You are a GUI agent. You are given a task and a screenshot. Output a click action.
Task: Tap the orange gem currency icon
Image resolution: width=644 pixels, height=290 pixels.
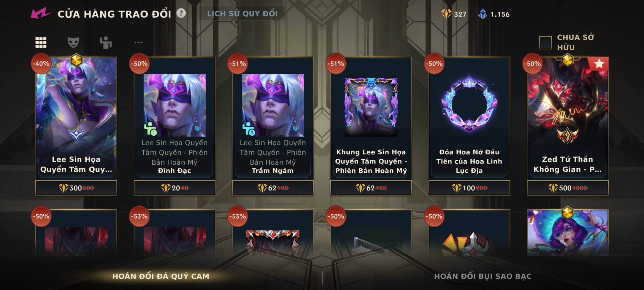coord(446,14)
